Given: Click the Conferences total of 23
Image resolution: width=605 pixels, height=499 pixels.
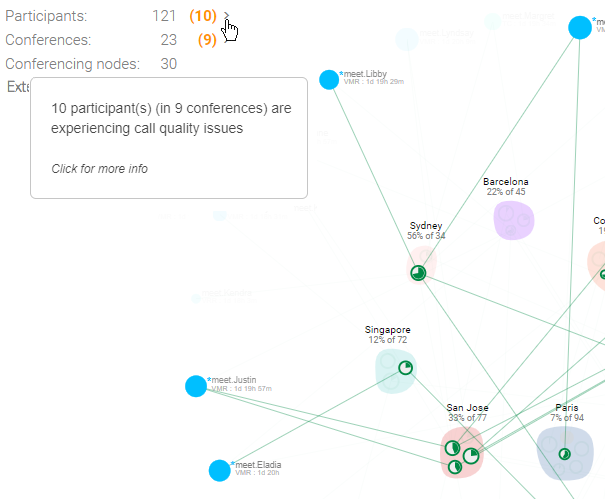Looking at the screenshot, I should [x=168, y=40].
